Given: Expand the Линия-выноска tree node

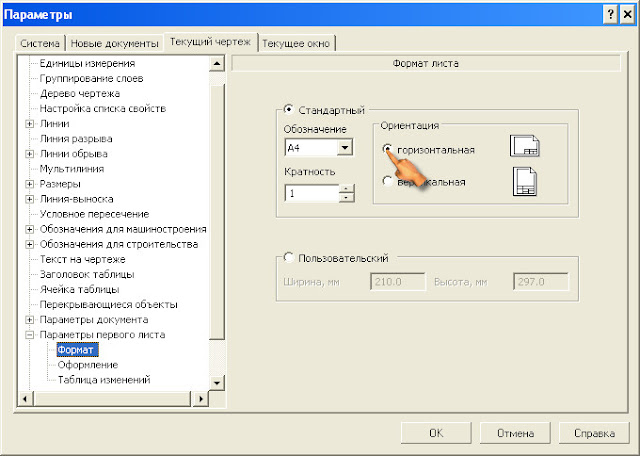Looking at the screenshot, I should point(29,199).
